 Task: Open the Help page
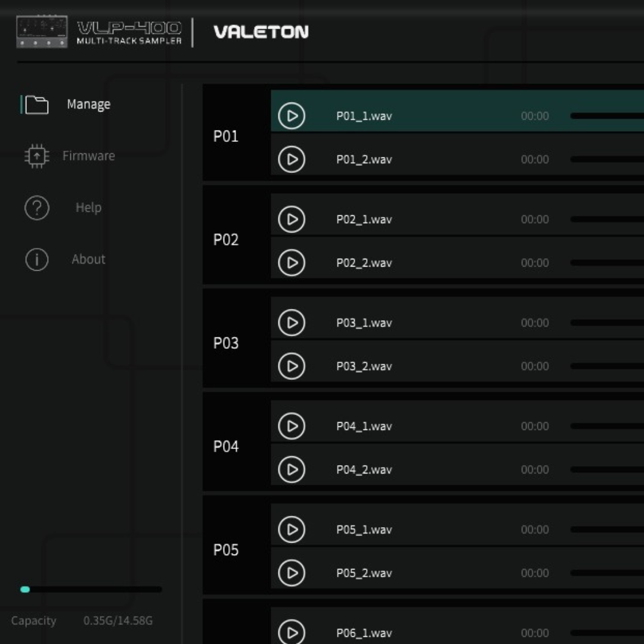[88, 208]
